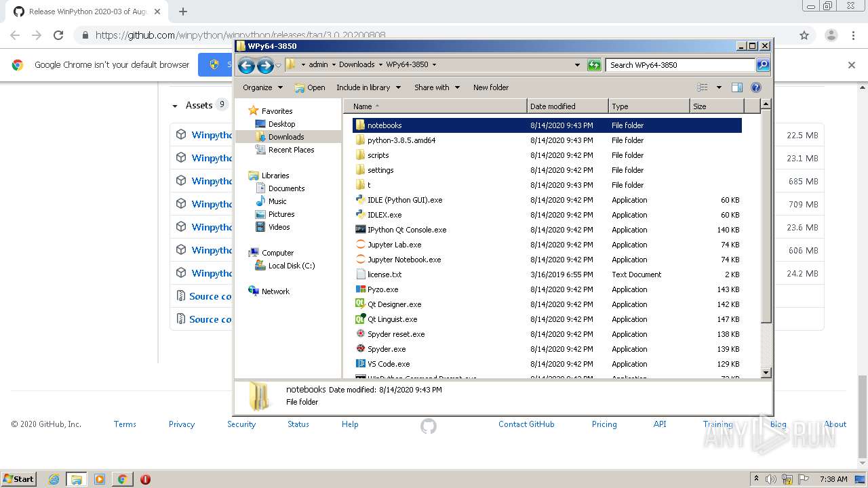Open Chrome from the taskbar
The width and height of the screenshot is (868, 488).
tap(122, 479)
